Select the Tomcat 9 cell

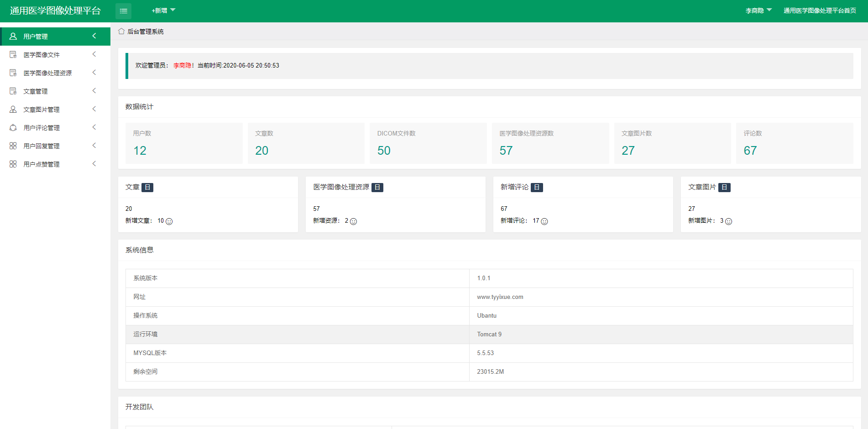tap(661, 335)
